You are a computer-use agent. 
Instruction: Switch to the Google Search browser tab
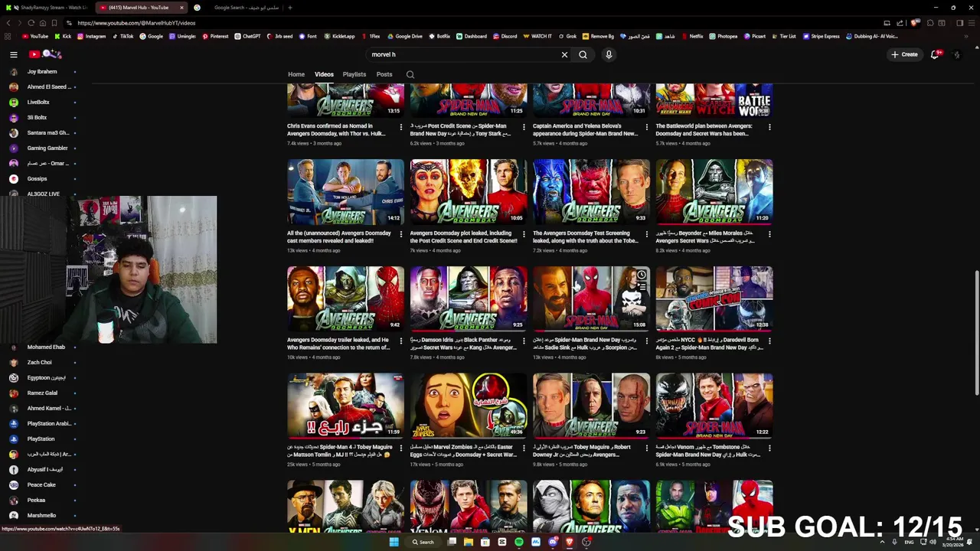pos(237,8)
